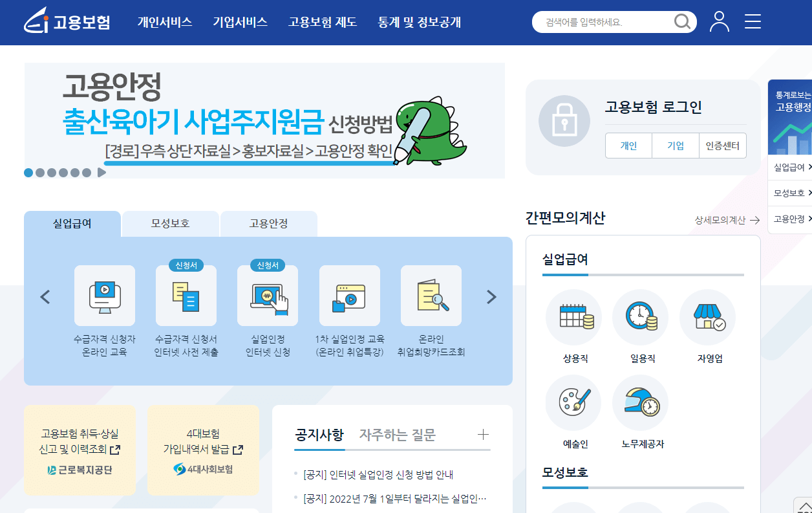Viewport: 812px width, 513px height.
Task: Click the 실업인정 인터넷 신청 icon
Action: 267,296
